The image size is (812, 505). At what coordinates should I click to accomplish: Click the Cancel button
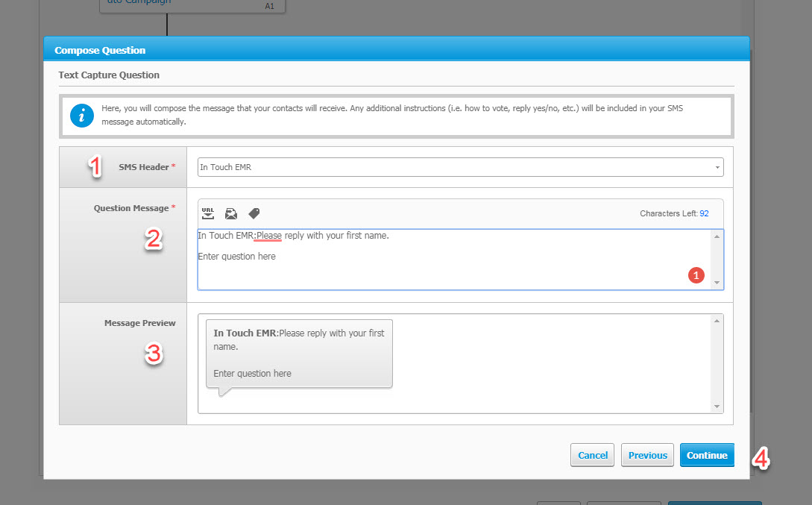593,455
